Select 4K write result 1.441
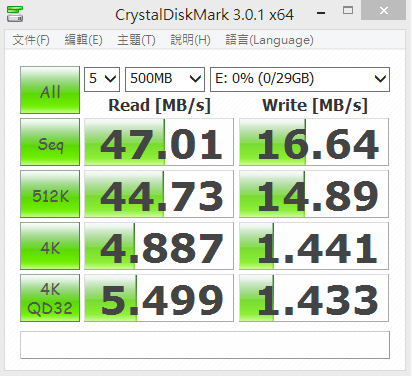Screen dimensions: 412x376 [314, 246]
